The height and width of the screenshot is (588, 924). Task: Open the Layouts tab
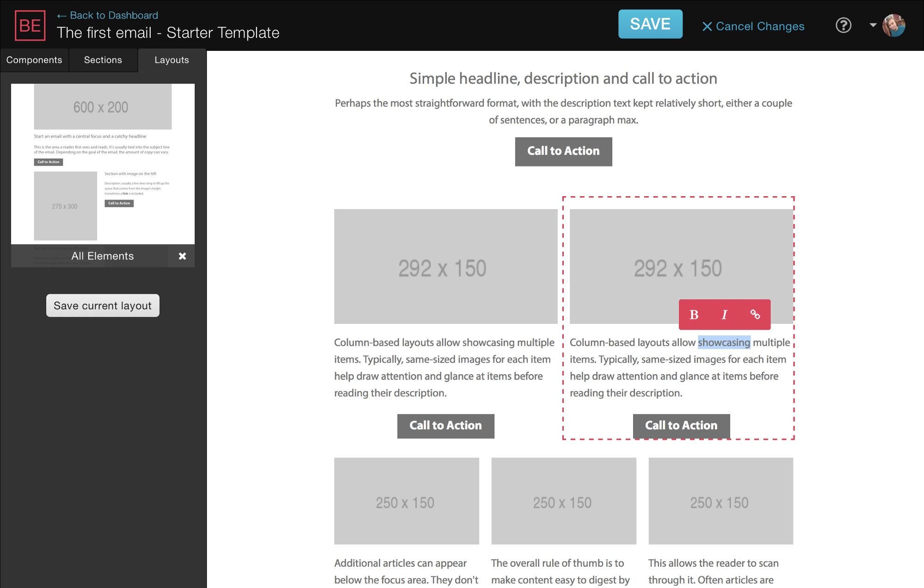coord(172,60)
